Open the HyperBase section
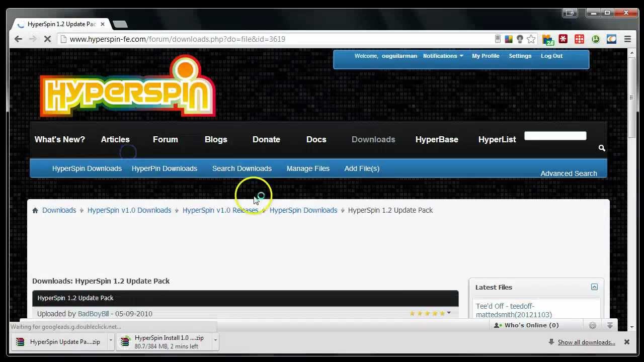Viewport: 644px width, 362px height. coord(437,139)
